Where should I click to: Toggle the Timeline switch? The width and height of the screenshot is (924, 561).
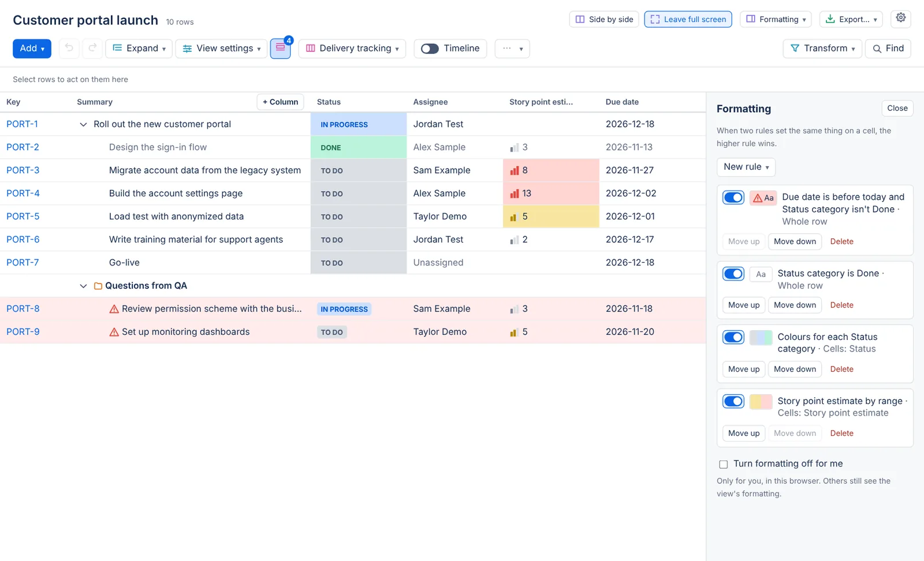(430, 48)
